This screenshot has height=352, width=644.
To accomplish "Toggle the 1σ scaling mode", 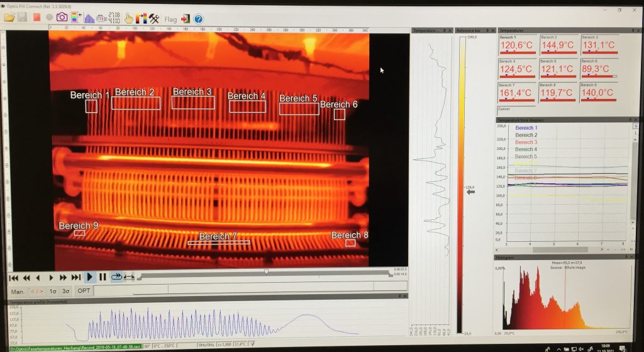I will pos(53,291).
